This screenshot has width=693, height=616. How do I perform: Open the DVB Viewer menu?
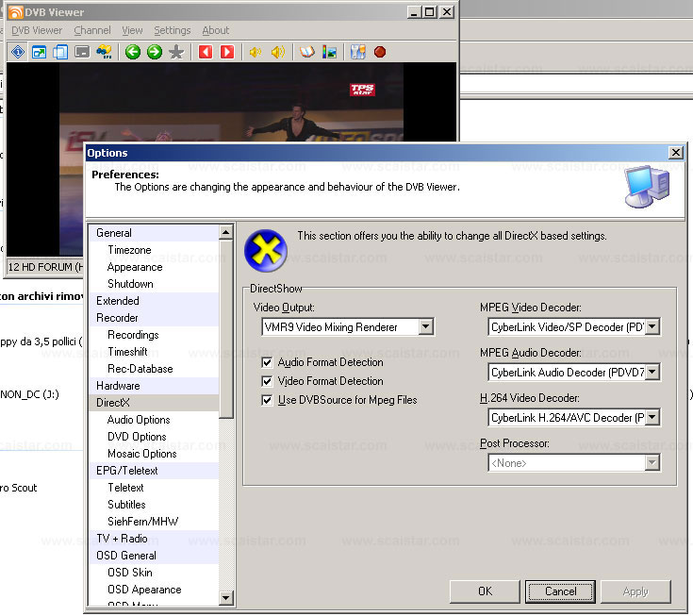pyautogui.click(x=37, y=30)
